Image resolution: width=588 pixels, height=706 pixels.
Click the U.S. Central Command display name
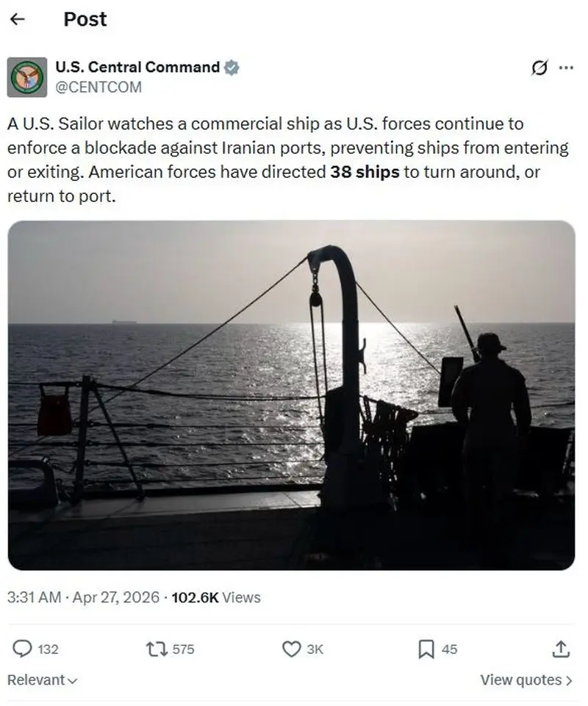(x=137, y=67)
